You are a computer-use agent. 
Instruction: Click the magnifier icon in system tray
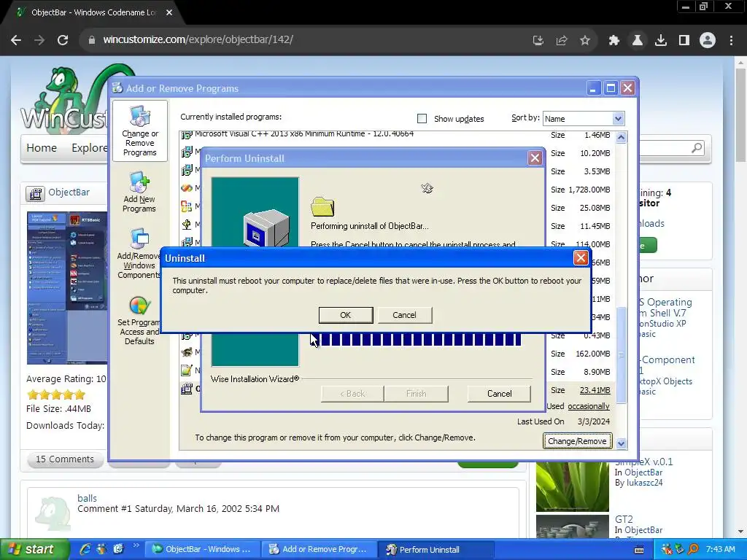[693, 550]
